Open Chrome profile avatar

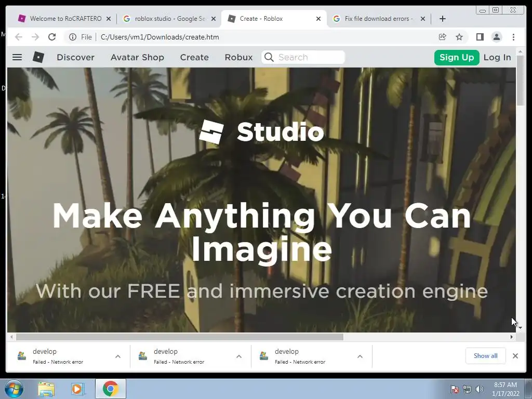tap(496, 37)
